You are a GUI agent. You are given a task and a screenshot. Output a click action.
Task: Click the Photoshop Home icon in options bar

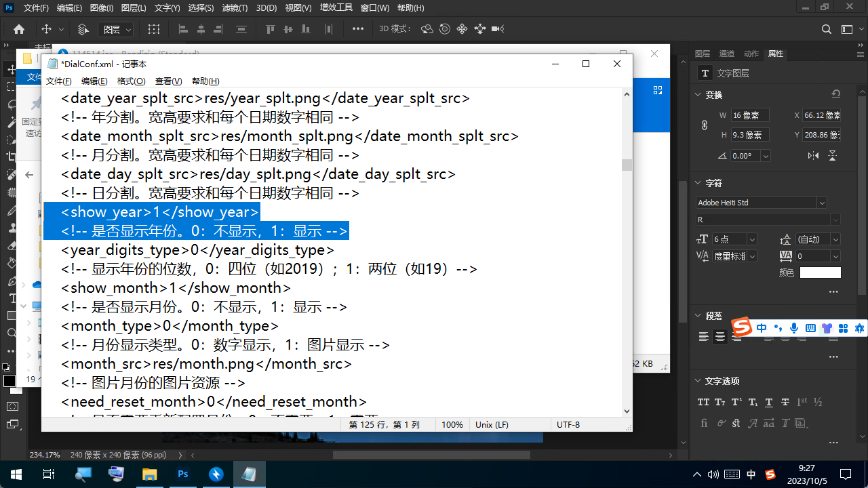(x=19, y=29)
